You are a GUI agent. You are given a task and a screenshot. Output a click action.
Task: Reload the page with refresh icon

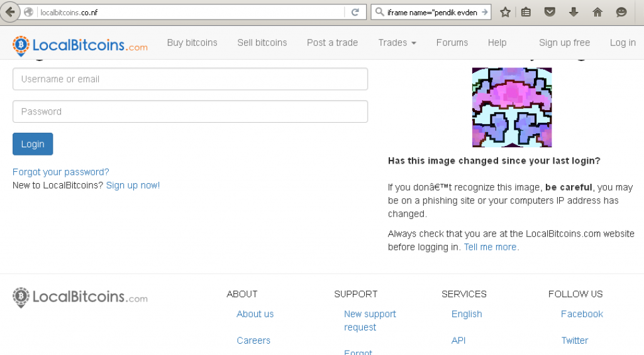click(x=355, y=13)
